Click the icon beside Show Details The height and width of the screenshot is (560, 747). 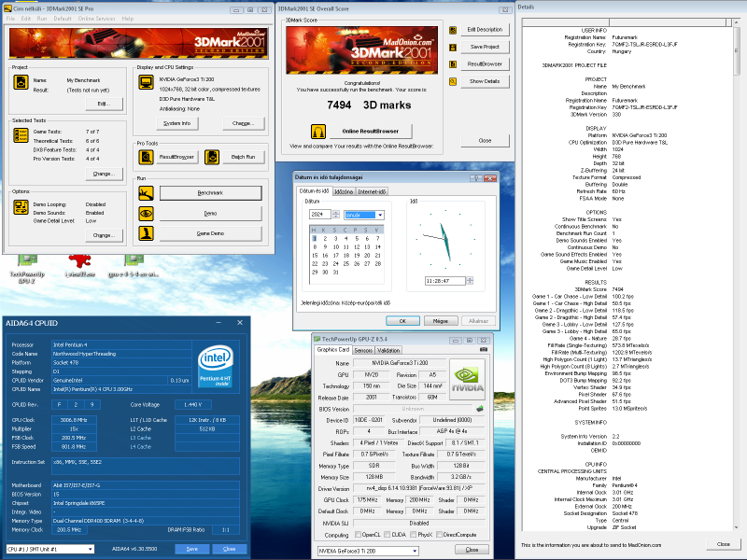pyautogui.click(x=453, y=81)
